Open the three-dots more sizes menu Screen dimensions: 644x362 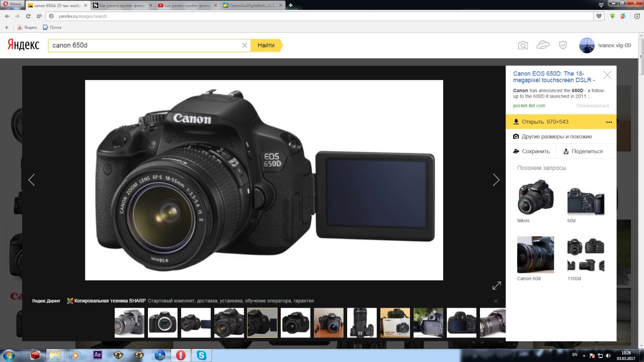click(x=609, y=122)
